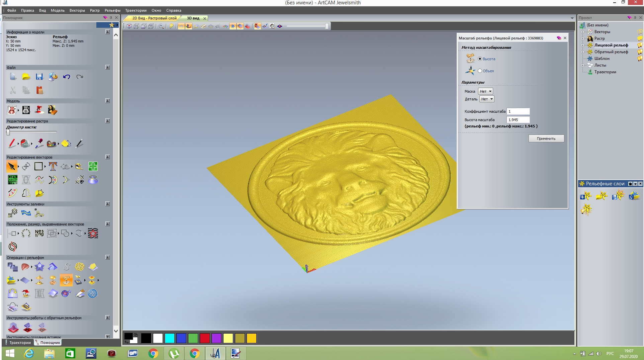Expand the Лицевой рельеф tree node
Viewport: 644px width, 360px height.
[x=582, y=46]
